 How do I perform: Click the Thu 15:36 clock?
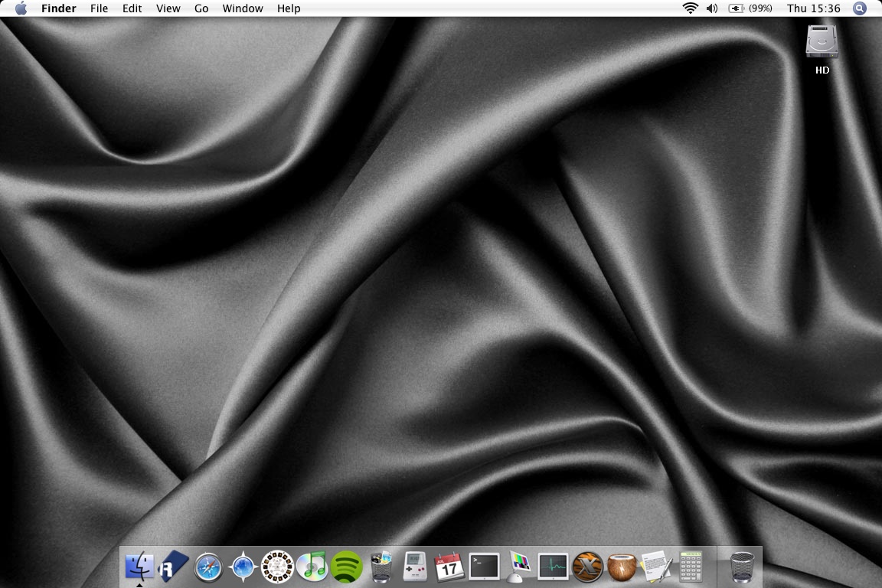coord(813,8)
